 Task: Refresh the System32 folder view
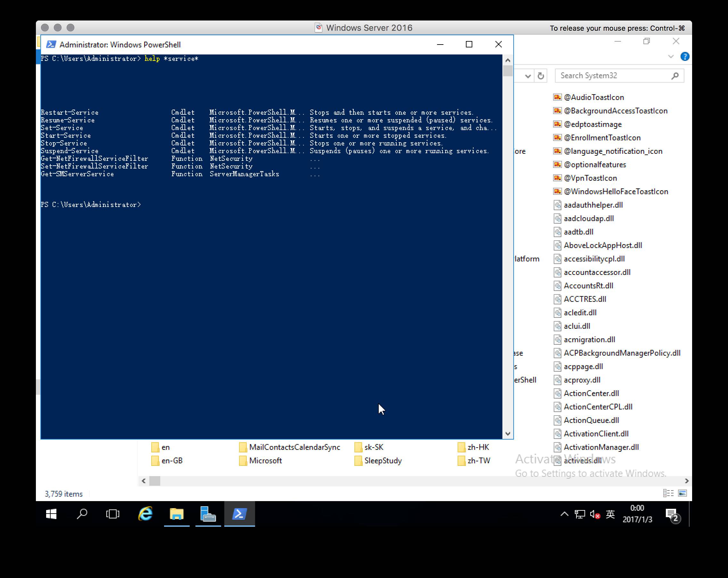(x=541, y=76)
